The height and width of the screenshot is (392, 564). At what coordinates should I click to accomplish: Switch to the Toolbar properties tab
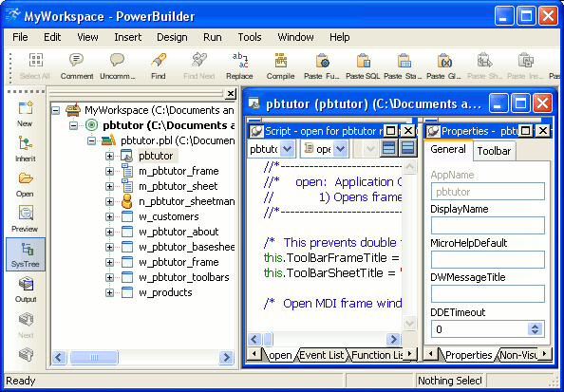click(x=494, y=151)
